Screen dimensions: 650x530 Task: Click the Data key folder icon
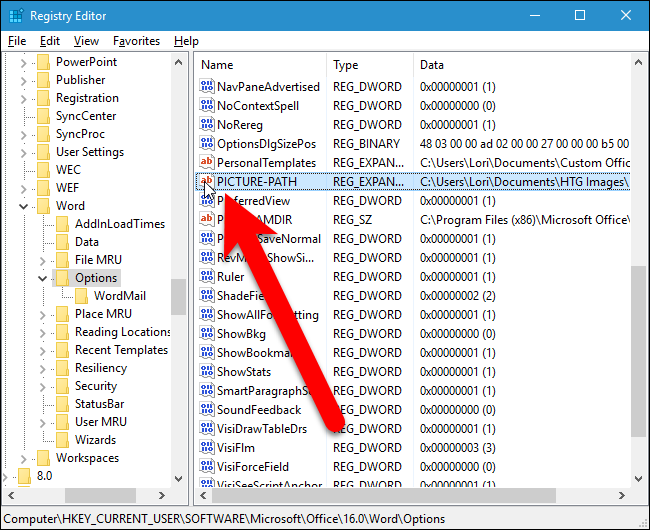[x=63, y=242]
